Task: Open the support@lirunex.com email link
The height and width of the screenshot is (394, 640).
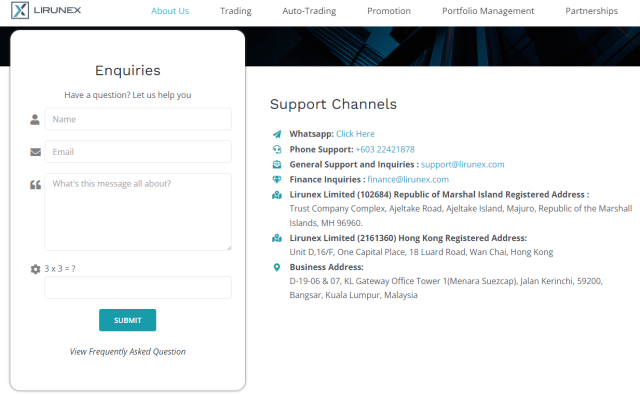Action: pos(462,165)
